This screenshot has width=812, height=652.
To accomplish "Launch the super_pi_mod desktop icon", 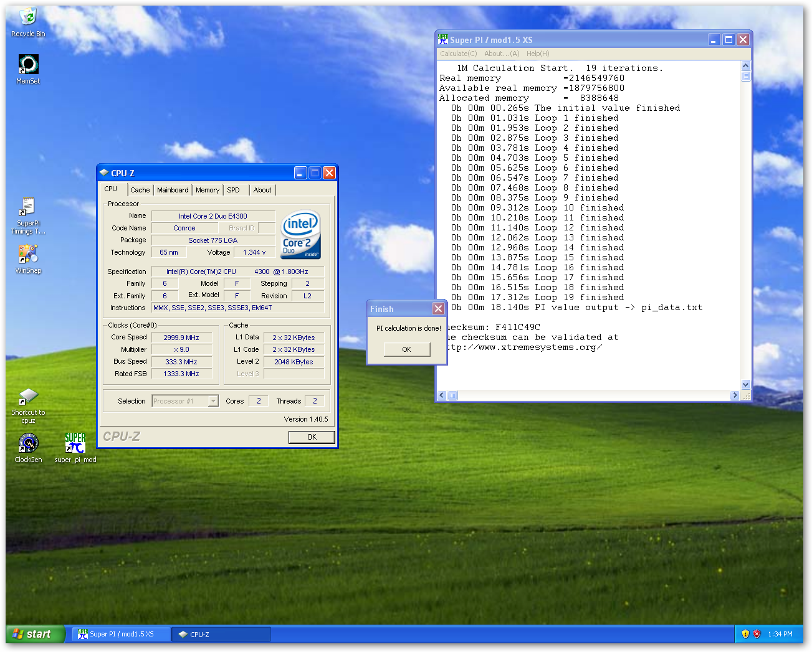I will (x=75, y=448).
